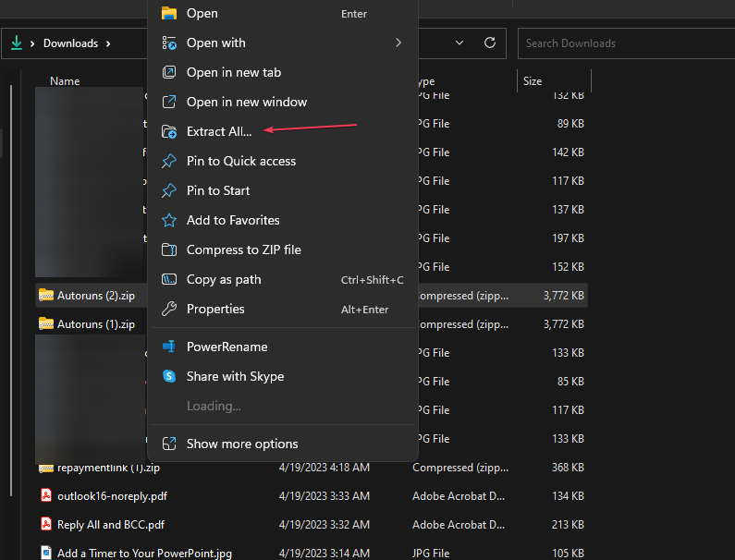Click the 213 KB size cell

(x=568, y=524)
